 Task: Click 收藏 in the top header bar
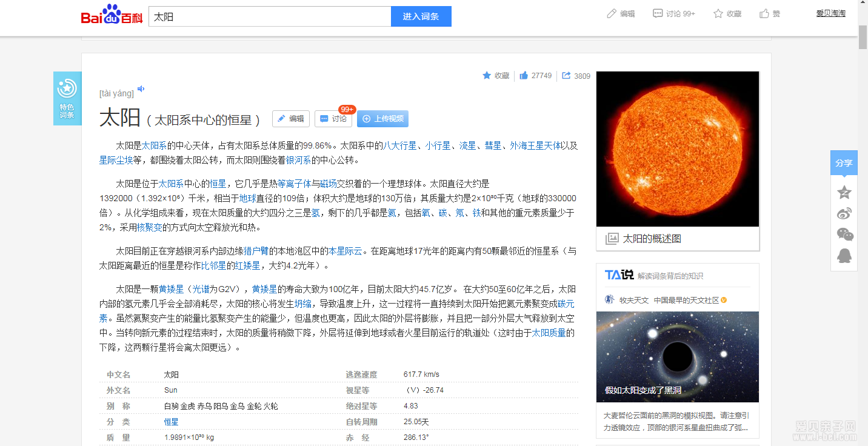[x=727, y=14]
